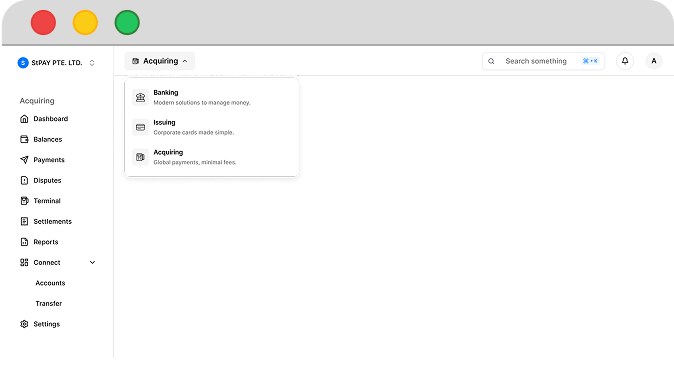Image resolution: width=674 pixels, height=372 pixels.
Task: Click the StPAY blue logo icon
Action: 23,63
